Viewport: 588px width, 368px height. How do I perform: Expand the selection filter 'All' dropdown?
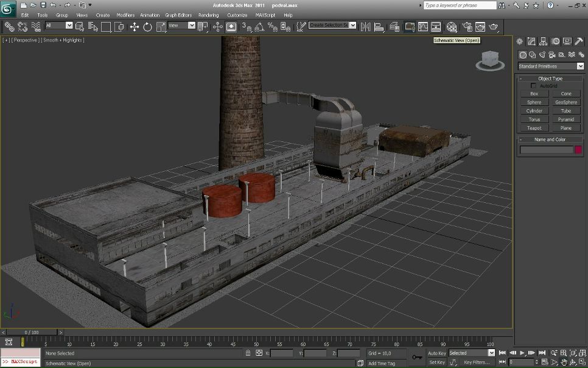(x=69, y=26)
